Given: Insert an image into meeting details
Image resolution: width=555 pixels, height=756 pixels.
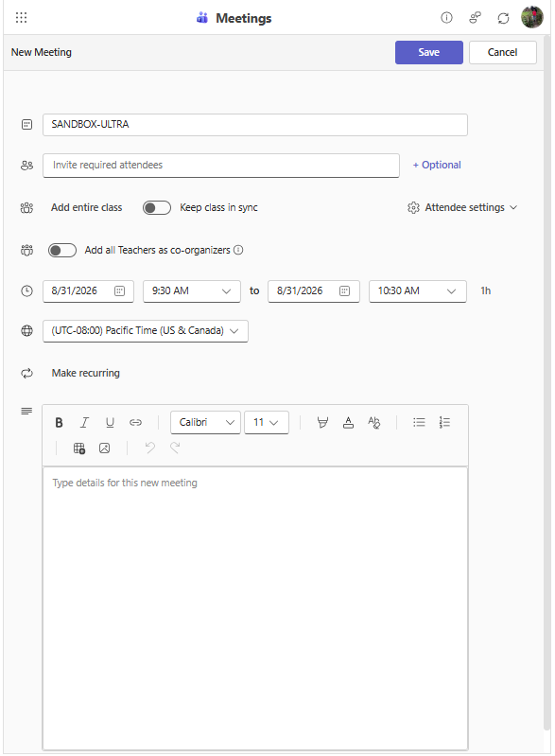Looking at the screenshot, I should (x=104, y=448).
